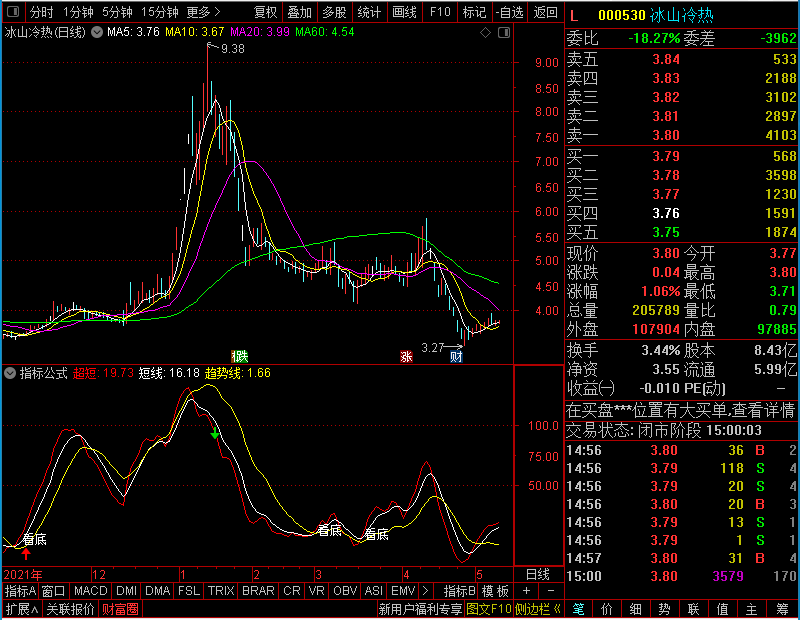Switch to the VR indicator
The width and height of the screenshot is (800, 620).
coord(317,591)
